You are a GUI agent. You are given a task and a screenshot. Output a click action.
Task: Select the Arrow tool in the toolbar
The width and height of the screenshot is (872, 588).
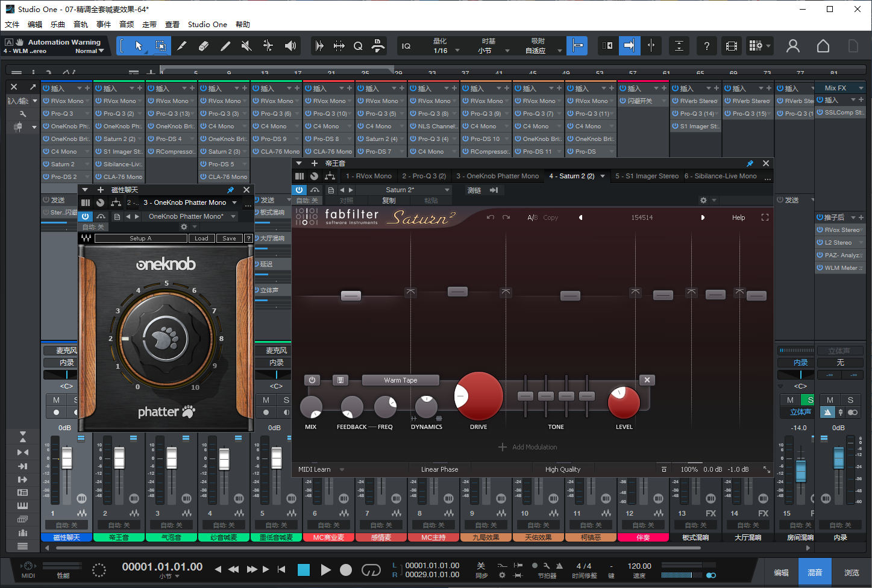(139, 46)
